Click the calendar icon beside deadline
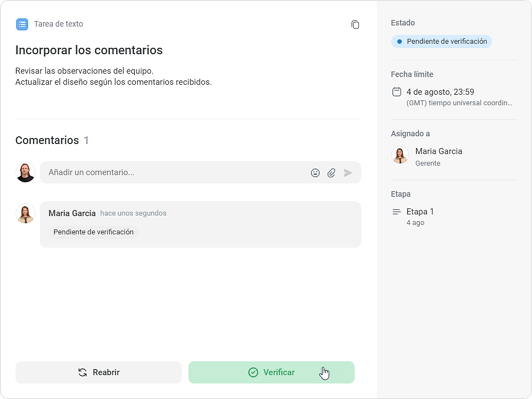532x399 pixels. (x=397, y=92)
